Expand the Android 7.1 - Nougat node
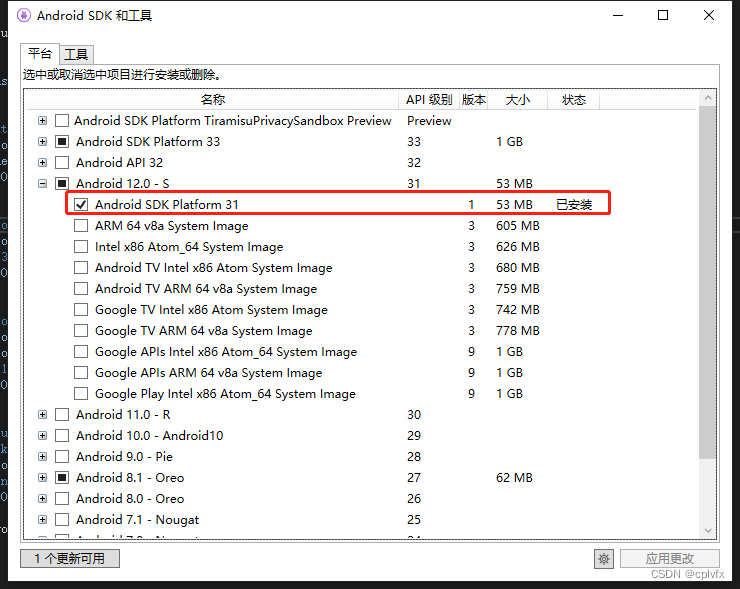 click(x=42, y=520)
